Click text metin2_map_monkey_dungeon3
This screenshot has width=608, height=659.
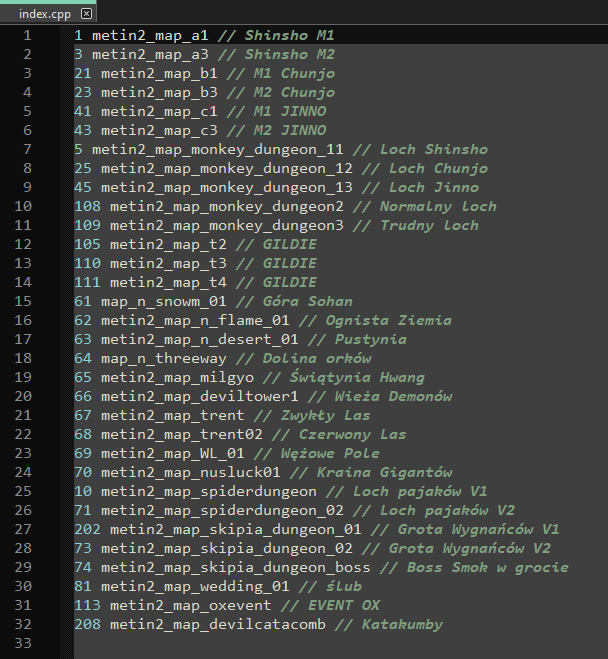click(226, 225)
